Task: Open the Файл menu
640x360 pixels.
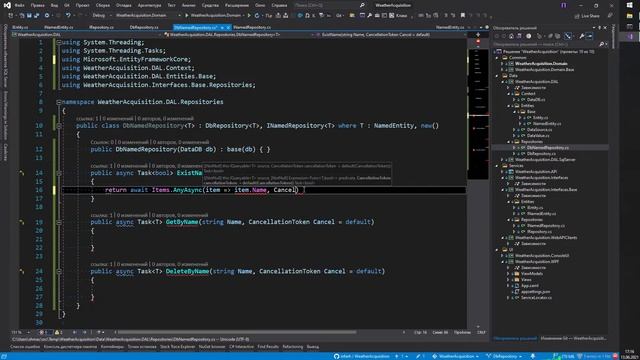Action: click(19, 5)
